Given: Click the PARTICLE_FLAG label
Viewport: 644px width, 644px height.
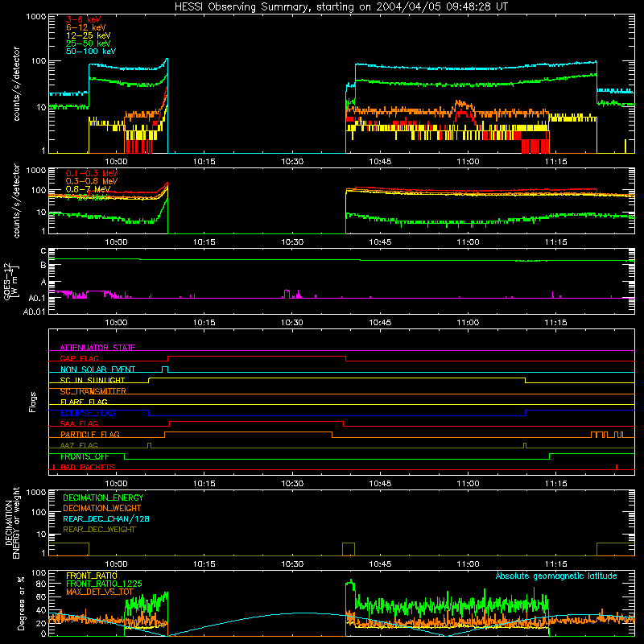Looking at the screenshot, I should click(90, 435).
